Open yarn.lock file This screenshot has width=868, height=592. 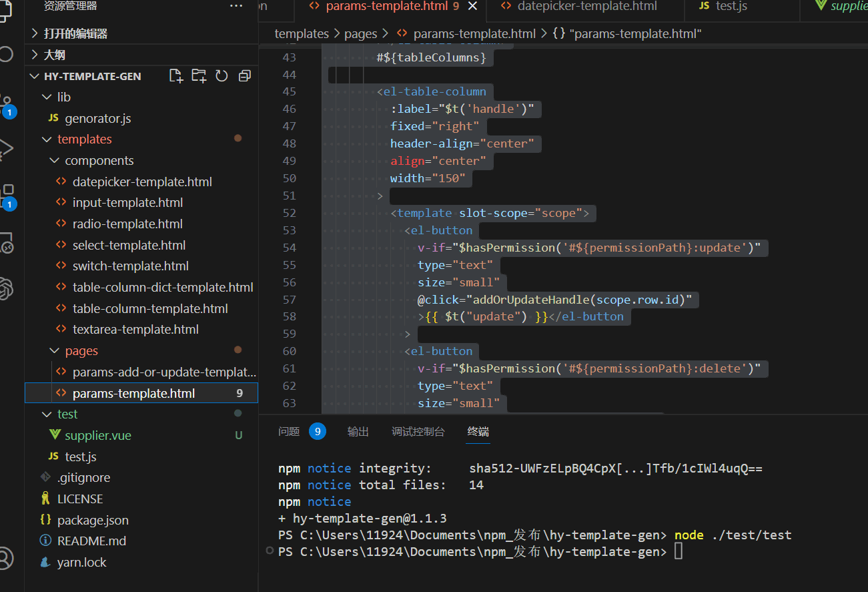[141, 562]
